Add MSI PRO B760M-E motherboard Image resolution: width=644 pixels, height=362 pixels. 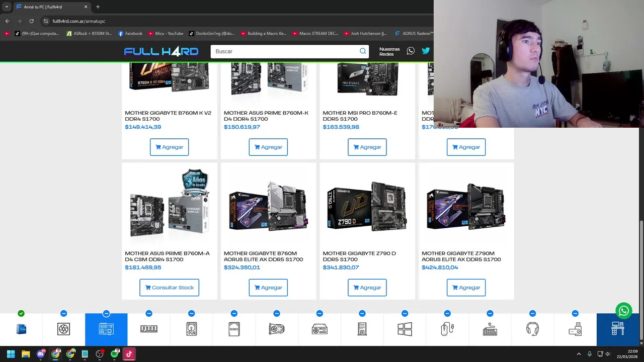(367, 147)
